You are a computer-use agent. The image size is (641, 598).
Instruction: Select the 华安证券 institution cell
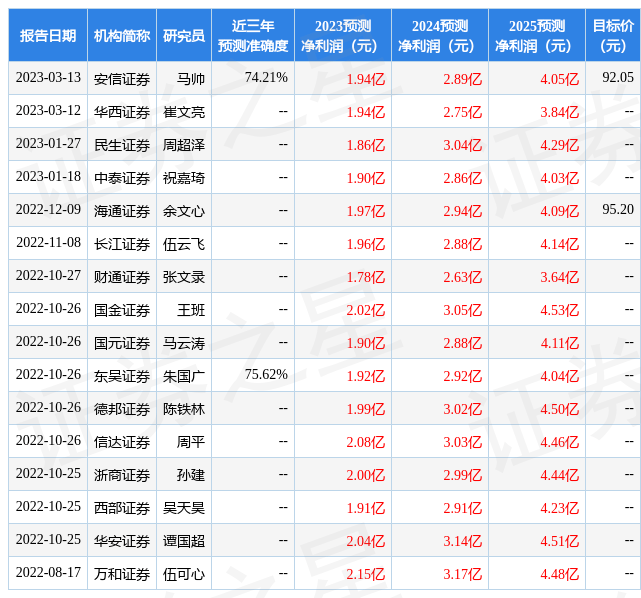tap(122, 542)
